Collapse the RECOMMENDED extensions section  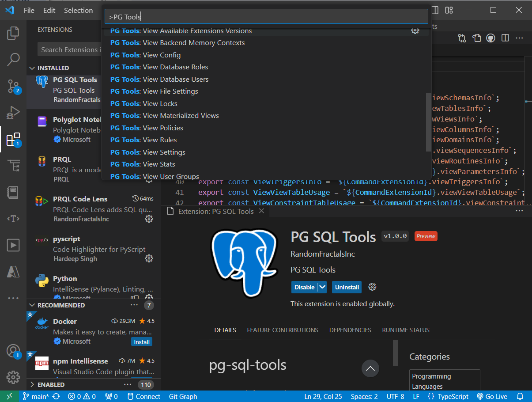click(x=32, y=305)
